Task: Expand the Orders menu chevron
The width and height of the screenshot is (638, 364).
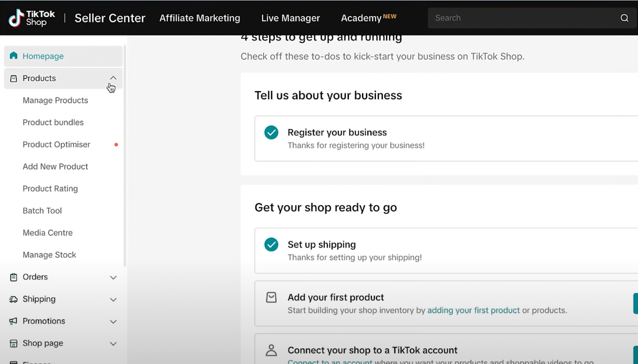Action: pos(113,277)
